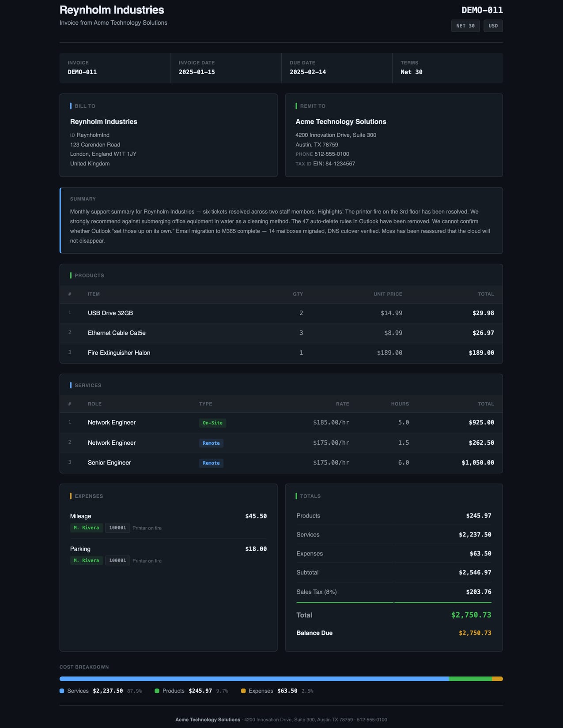563x728 pixels.
Task: Click COST BREAKDOWN heading
Action: tap(84, 667)
